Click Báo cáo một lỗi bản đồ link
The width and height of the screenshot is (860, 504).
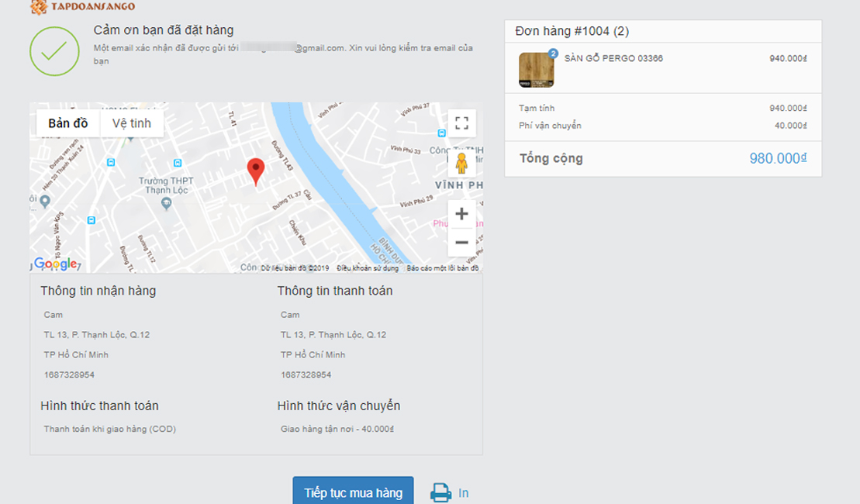[443, 268]
